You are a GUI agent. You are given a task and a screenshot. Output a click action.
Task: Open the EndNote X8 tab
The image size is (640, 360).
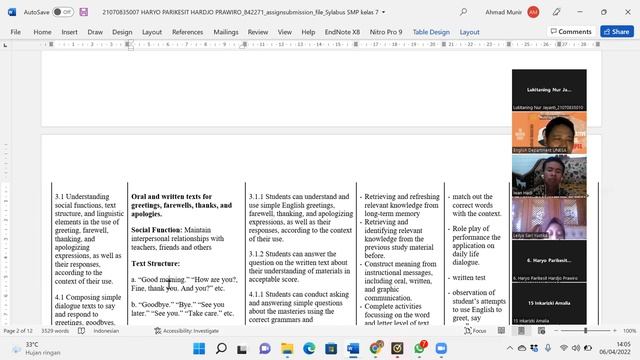tap(342, 32)
